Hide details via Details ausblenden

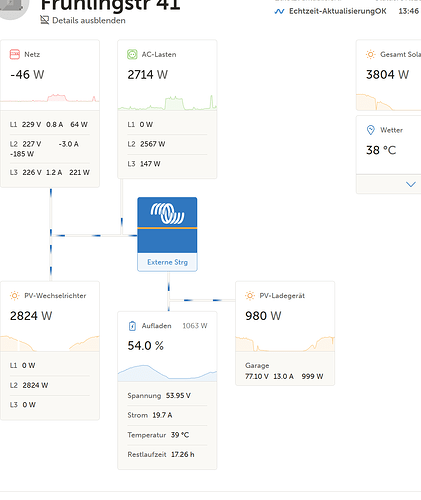(83, 20)
